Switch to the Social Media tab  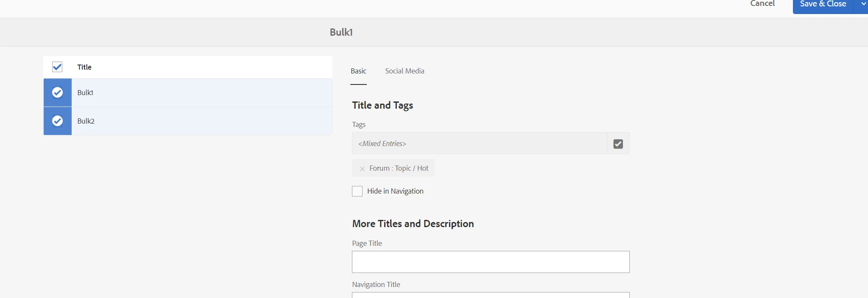405,71
